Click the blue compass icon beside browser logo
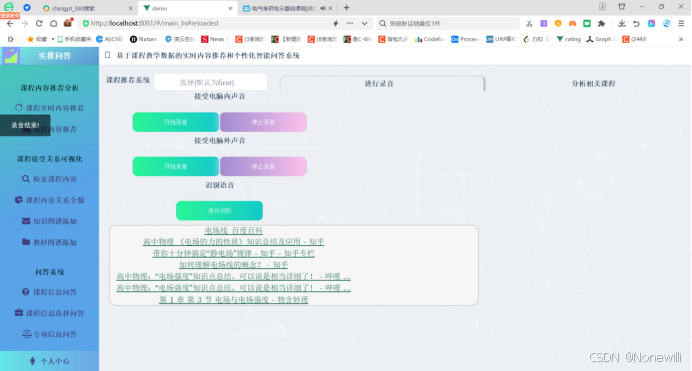 coord(27,7)
